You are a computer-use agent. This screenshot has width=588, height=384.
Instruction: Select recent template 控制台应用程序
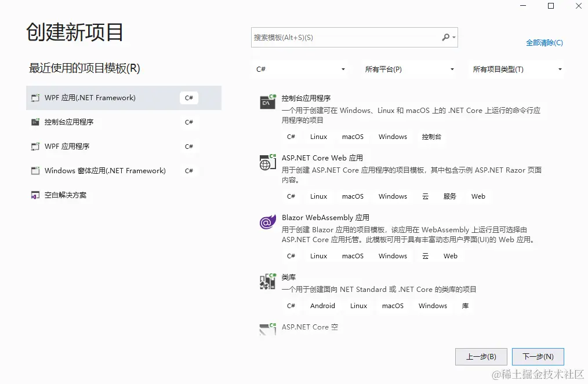tap(124, 122)
